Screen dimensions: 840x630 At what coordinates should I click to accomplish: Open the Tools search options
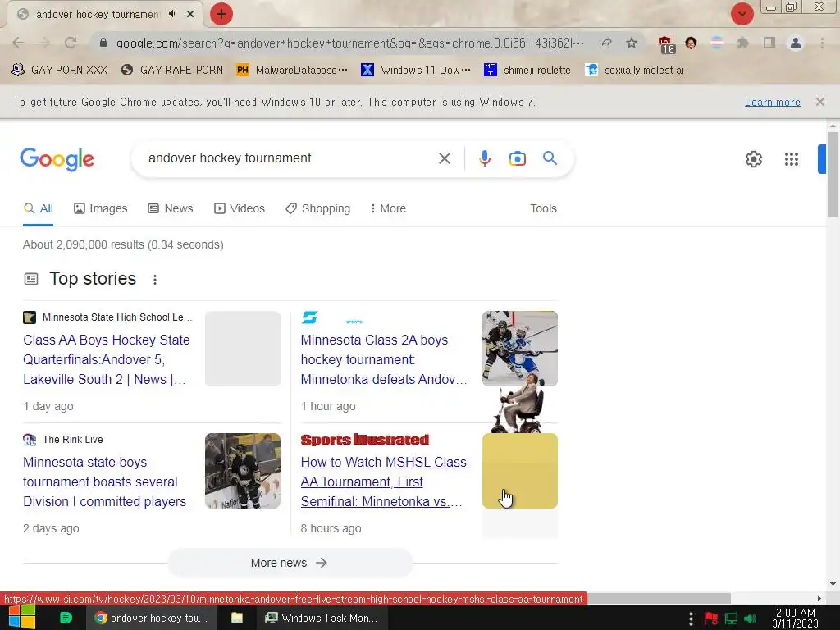click(543, 208)
